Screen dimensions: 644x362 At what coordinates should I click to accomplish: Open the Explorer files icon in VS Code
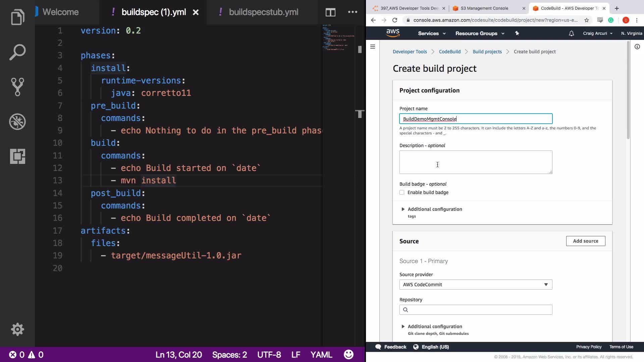point(17,17)
